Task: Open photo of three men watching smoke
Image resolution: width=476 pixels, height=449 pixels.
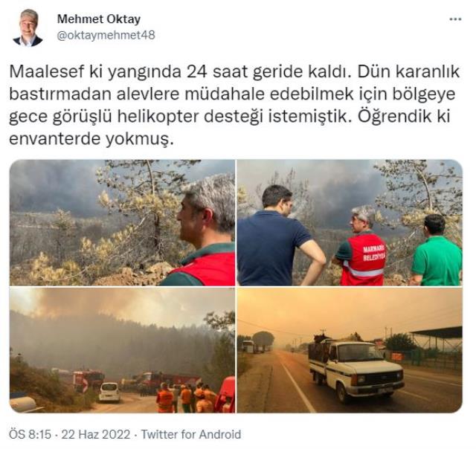Action: pos(350,223)
